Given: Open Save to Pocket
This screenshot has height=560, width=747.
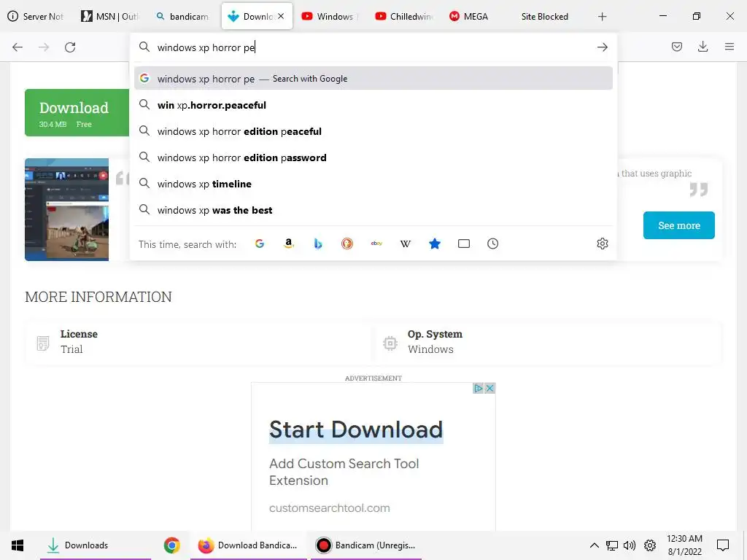Looking at the screenshot, I should [x=676, y=47].
